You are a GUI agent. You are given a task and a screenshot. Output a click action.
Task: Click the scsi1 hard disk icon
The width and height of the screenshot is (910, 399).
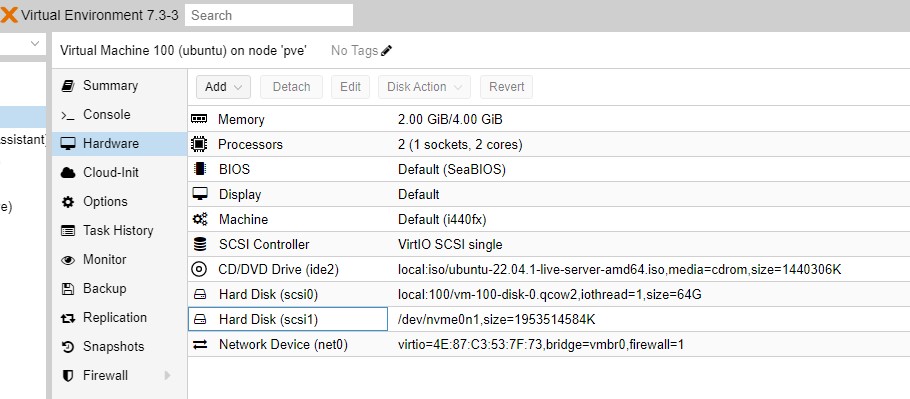click(x=200, y=320)
